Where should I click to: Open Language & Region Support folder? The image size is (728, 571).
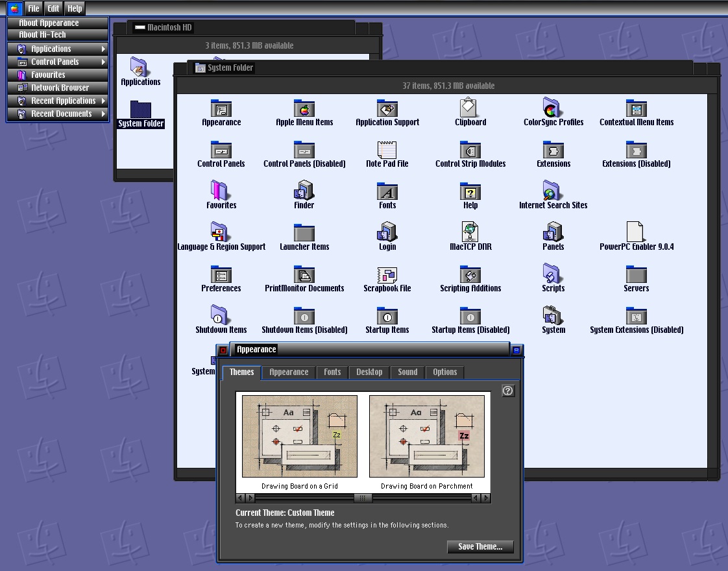click(x=219, y=232)
